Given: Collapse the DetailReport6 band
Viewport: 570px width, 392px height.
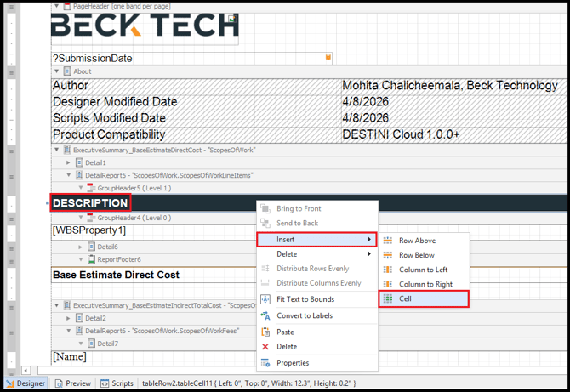Looking at the screenshot, I should coord(68,331).
